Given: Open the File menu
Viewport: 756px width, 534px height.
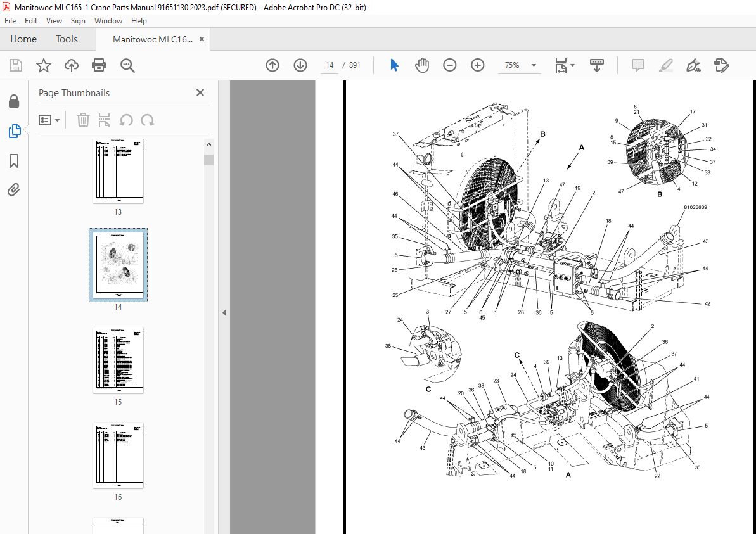Looking at the screenshot, I should 10,21.
